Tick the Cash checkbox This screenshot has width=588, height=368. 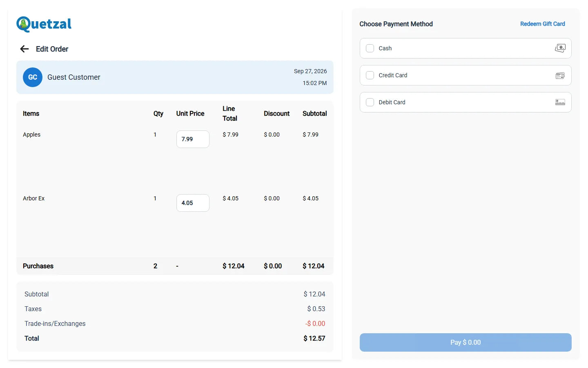[x=370, y=48]
